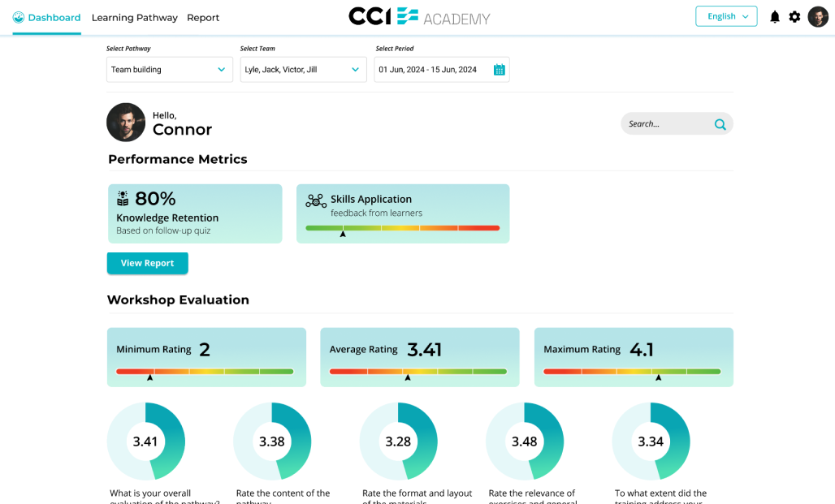
Task: Click the 3.41 overall evaluation donut chart
Action: click(146, 442)
